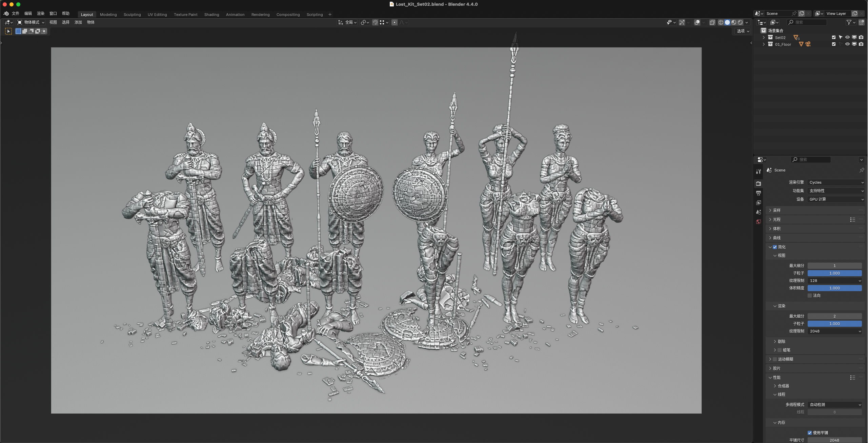Screen dimensions: 868x443
Task: Open the 编辑 edit menu
Action: point(28,14)
